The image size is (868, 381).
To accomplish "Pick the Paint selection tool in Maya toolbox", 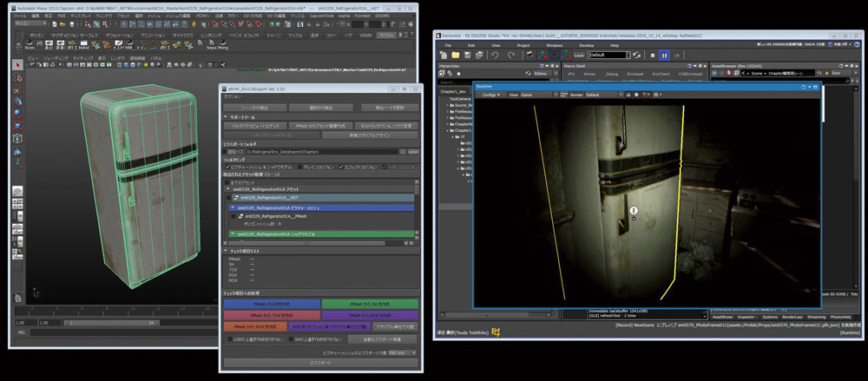I will click(17, 89).
